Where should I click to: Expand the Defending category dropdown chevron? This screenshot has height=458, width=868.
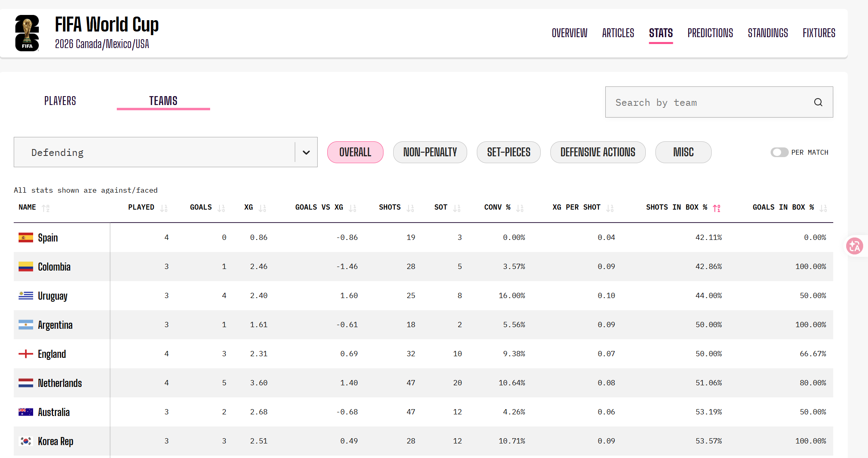tap(306, 152)
